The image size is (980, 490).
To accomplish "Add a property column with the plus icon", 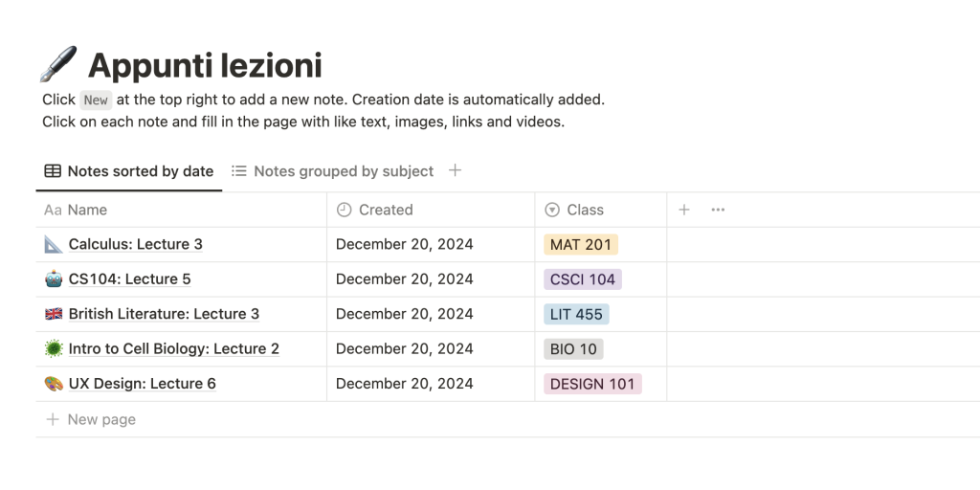I will click(684, 210).
